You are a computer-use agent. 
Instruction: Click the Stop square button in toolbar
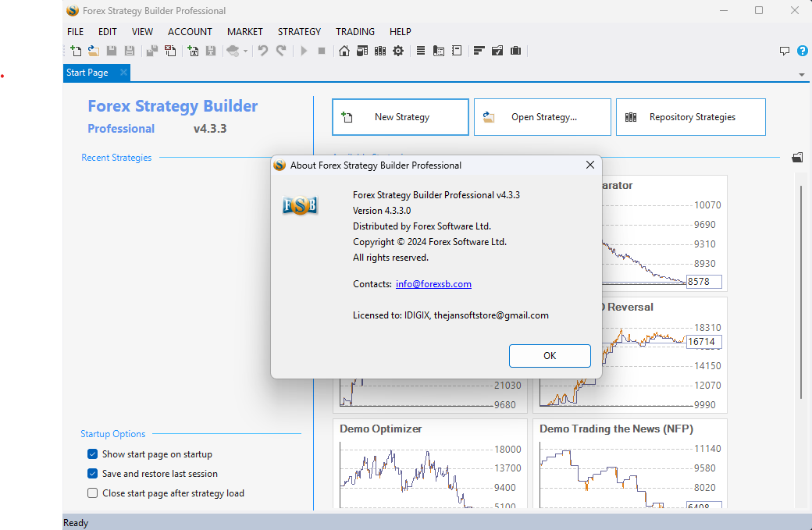322,51
